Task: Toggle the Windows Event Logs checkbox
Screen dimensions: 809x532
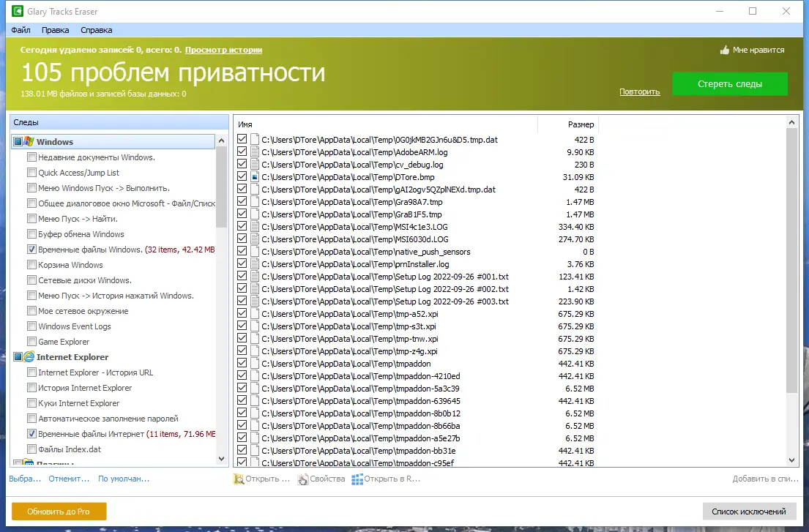Action: (x=31, y=326)
